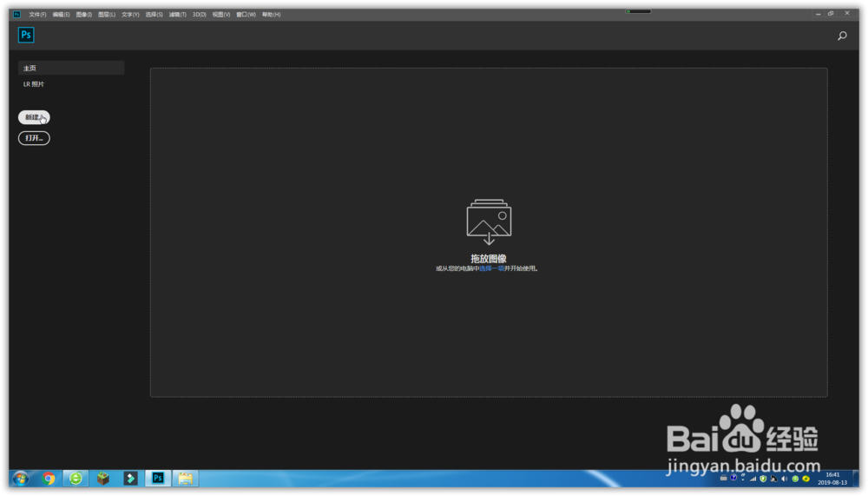
Task: Click the yellow plus tray icon
Action: coord(806,479)
